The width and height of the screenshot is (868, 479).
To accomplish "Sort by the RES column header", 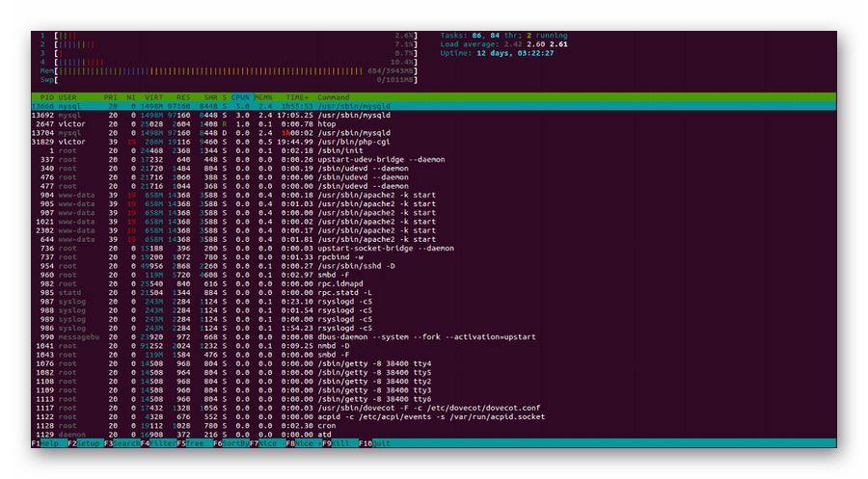I will coord(183,97).
